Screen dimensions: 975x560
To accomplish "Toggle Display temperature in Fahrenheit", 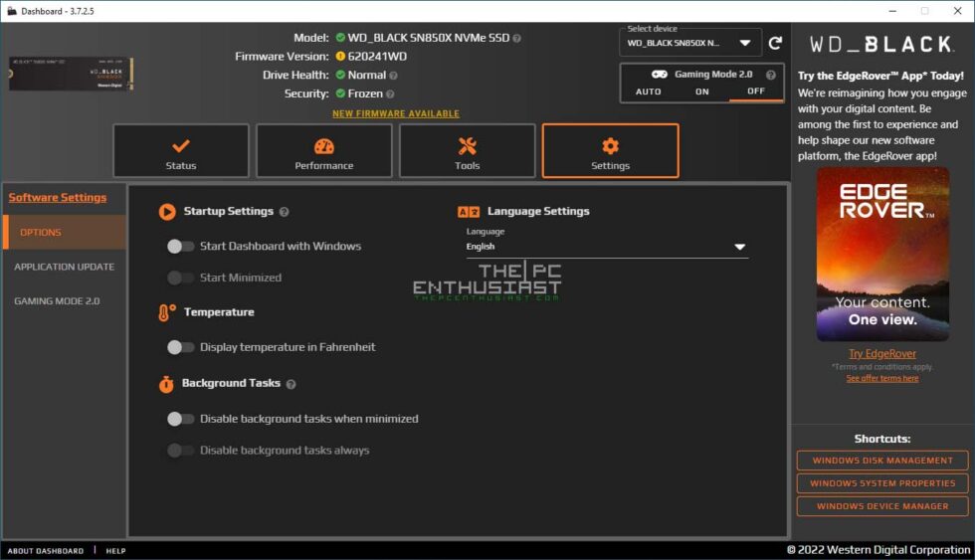I will pos(180,347).
